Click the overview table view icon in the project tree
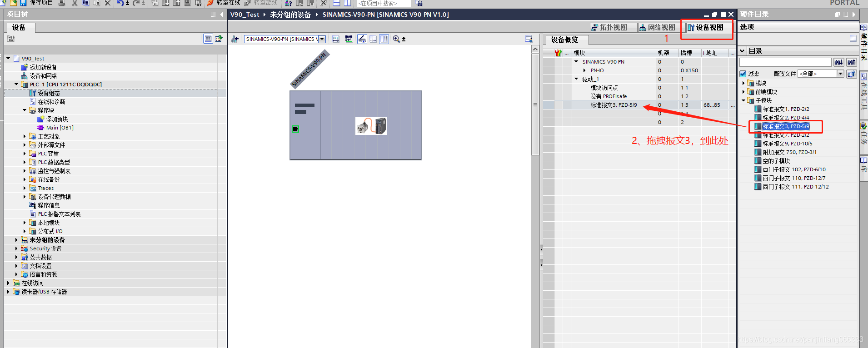 point(208,39)
